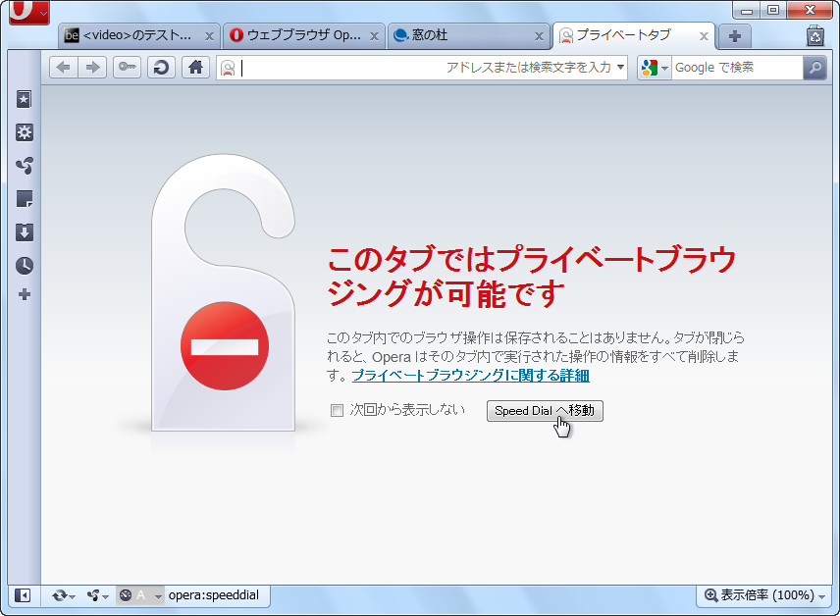Focus the Google で検索 search field
This screenshot has width=840, height=616.
[737, 68]
